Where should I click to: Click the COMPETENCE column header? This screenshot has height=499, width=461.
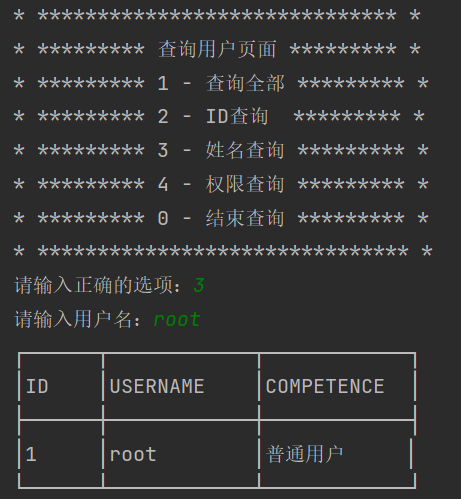[325, 387]
